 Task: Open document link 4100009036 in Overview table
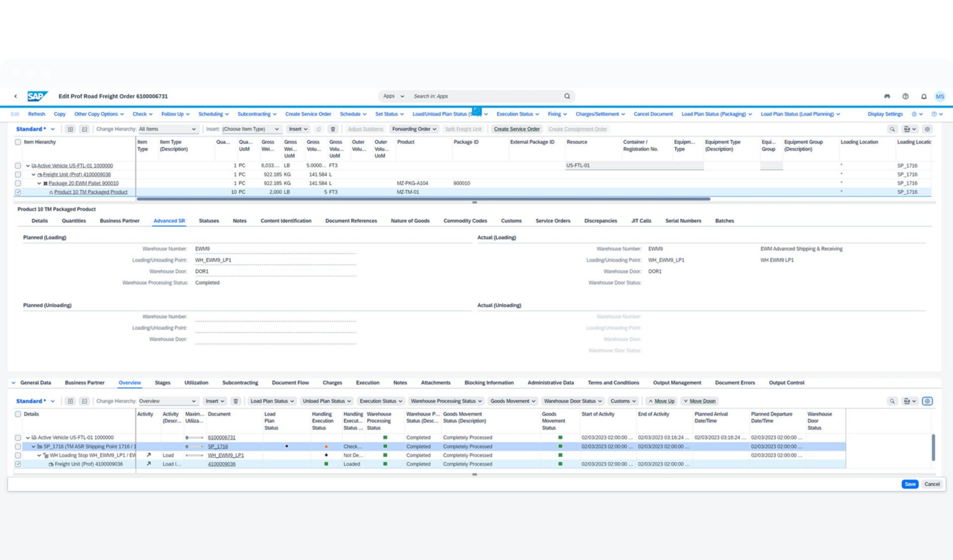[x=221, y=464]
